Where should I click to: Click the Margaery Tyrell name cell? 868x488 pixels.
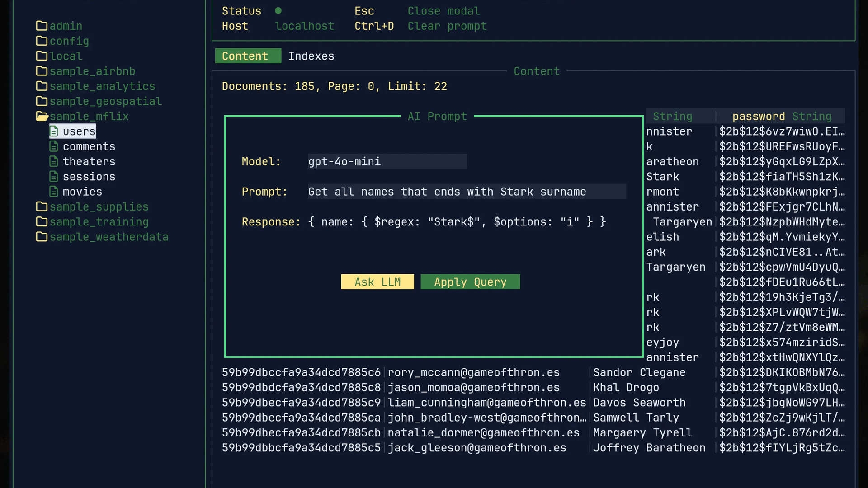click(643, 432)
